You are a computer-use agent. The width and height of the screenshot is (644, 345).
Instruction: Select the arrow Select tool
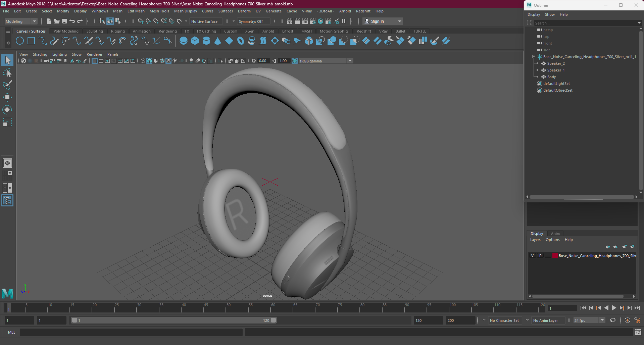click(x=7, y=60)
